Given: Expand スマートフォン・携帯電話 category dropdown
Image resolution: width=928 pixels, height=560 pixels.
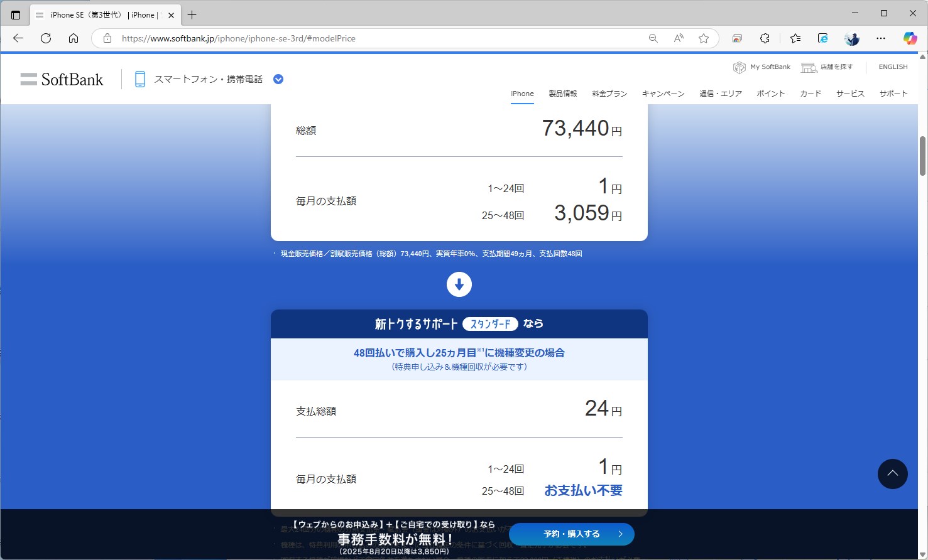Looking at the screenshot, I should (278, 79).
